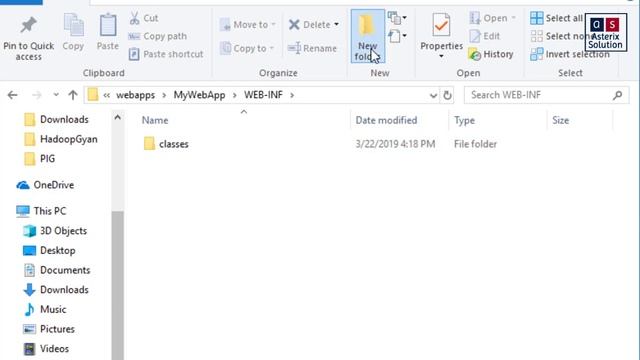Select OneDrive in navigation pane
Image resolution: width=640 pixels, height=360 pixels.
pyautogui.click(x=46, y=185)
